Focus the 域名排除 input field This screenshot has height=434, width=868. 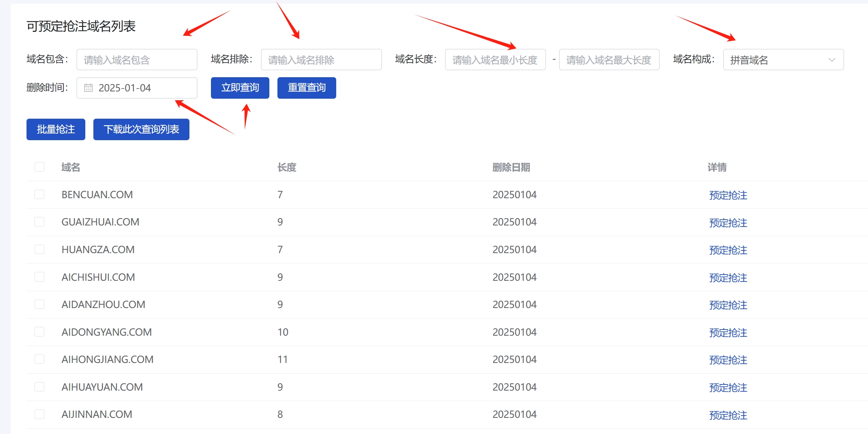(x=321, y=60)
